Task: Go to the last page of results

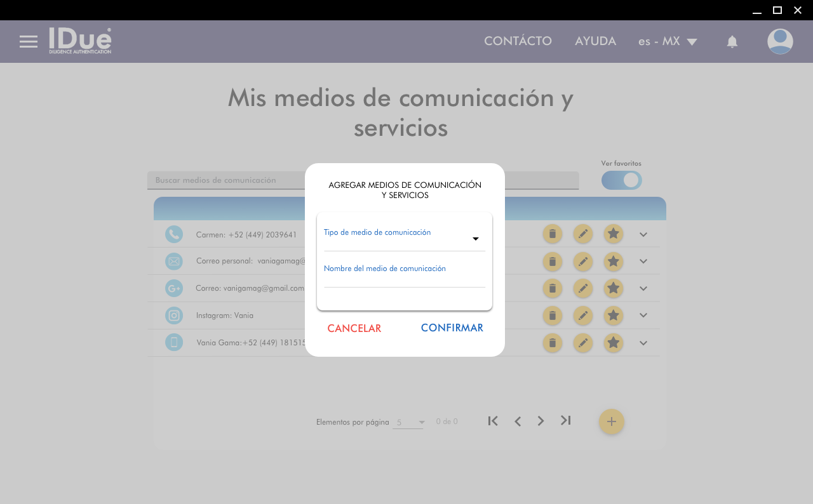Action: 565,421
